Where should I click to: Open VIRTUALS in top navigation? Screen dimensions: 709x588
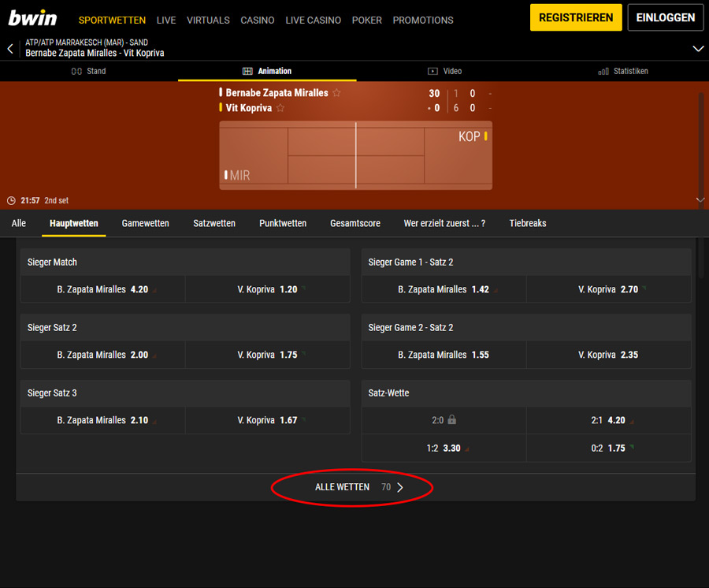(x=208, y=20)
